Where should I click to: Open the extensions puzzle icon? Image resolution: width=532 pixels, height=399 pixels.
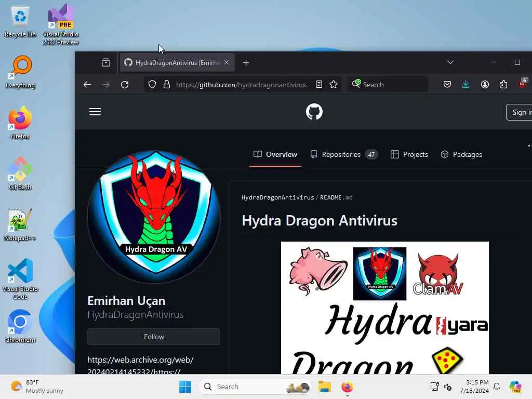coord(503,85)
